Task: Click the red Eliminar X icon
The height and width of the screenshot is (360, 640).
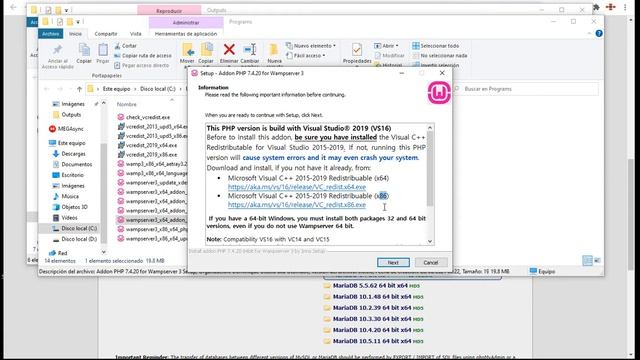Action: click(x=229, y=50)
